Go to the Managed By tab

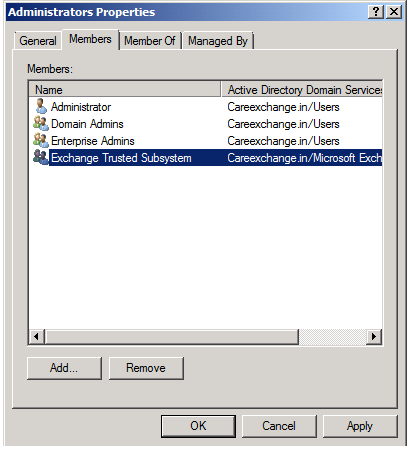pos(218,41)
